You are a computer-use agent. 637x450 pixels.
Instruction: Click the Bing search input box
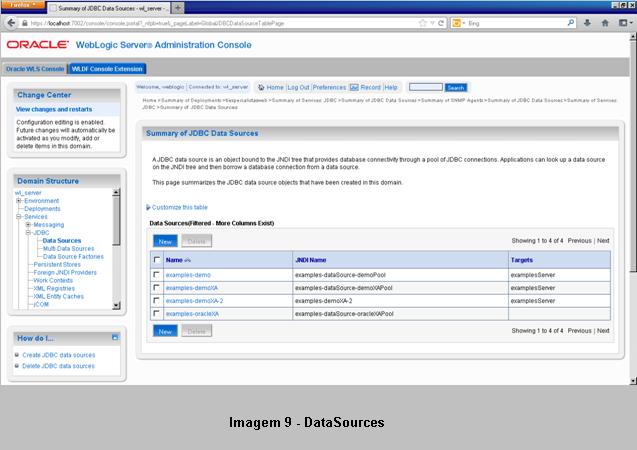click(x=516, y=23)
